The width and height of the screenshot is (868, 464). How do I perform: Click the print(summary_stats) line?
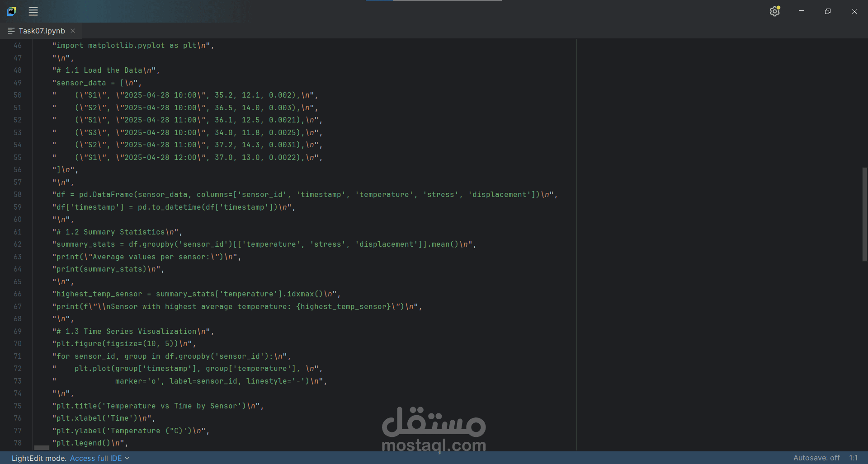click(108, 269)
